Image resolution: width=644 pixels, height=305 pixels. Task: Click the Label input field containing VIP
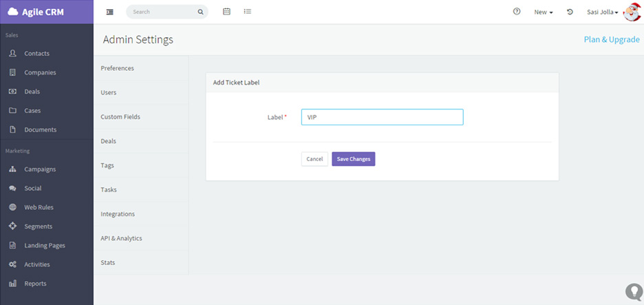[383, 117]
